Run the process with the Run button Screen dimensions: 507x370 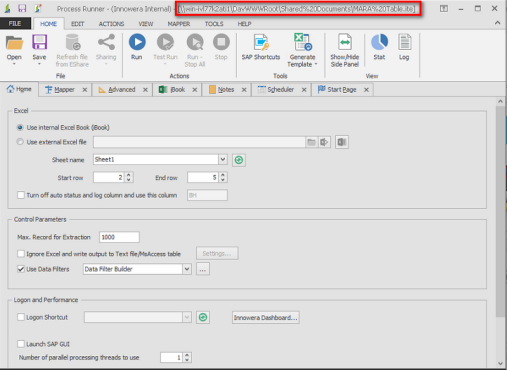click(x=137, y=47)
